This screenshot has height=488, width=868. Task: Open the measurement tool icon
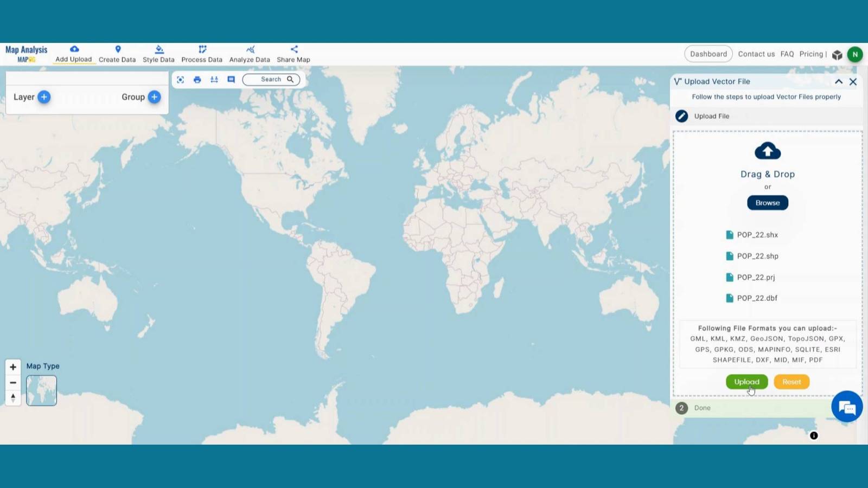pos(214,79)
